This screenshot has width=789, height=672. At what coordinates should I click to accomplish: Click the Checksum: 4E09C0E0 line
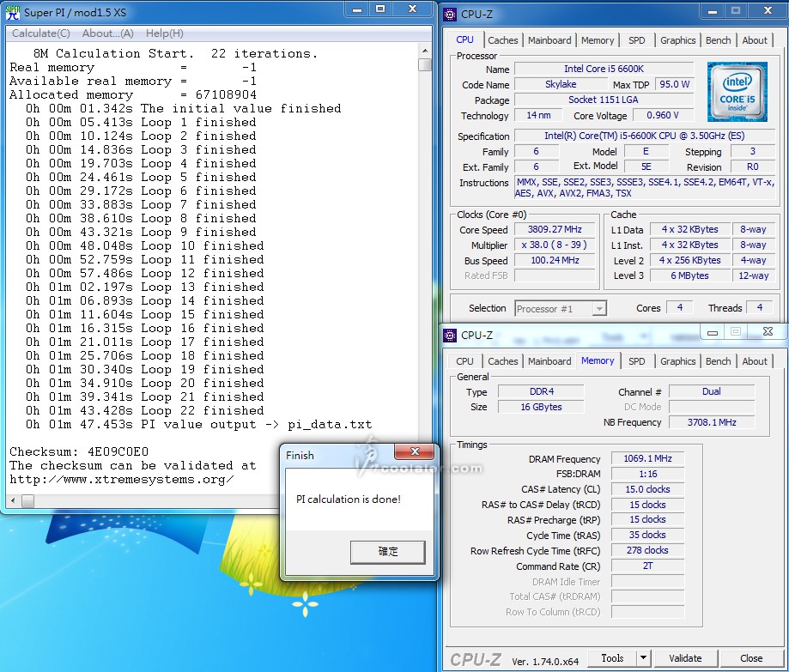tap(79, 451)
